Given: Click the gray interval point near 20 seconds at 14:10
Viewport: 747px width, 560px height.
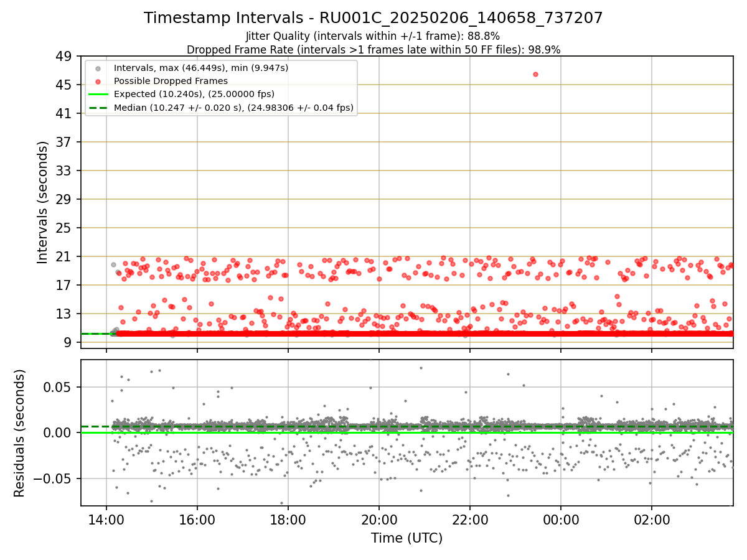Looking at the screenshot, I should pos(113,264).
